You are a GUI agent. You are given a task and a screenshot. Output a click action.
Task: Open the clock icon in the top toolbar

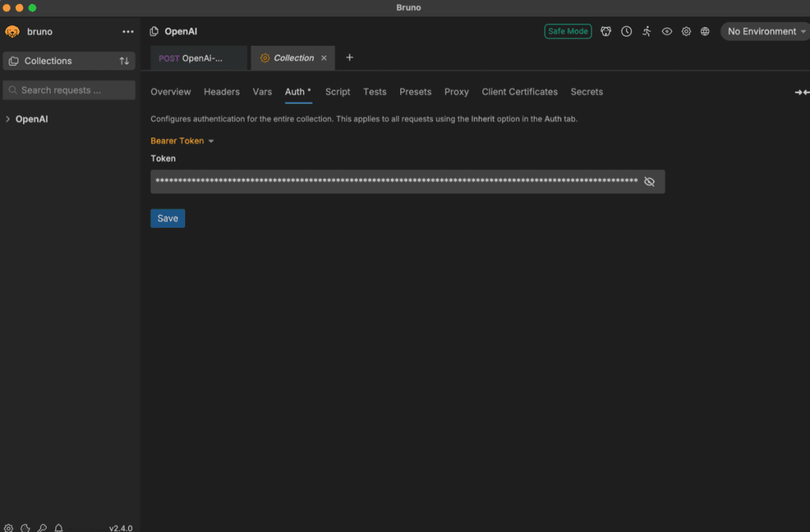click(626, 32)
